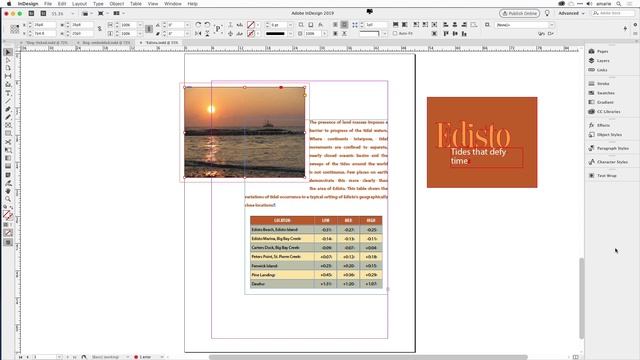Open Adobe Bridge from application bar
The image size is (640, 360).
(x=31, y=13)
